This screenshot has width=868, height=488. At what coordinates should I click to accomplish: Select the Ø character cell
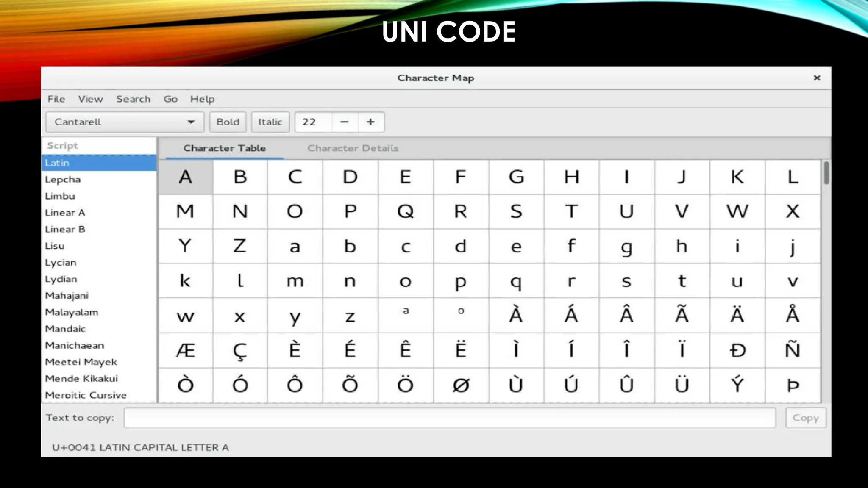click(x=461, y=385)
